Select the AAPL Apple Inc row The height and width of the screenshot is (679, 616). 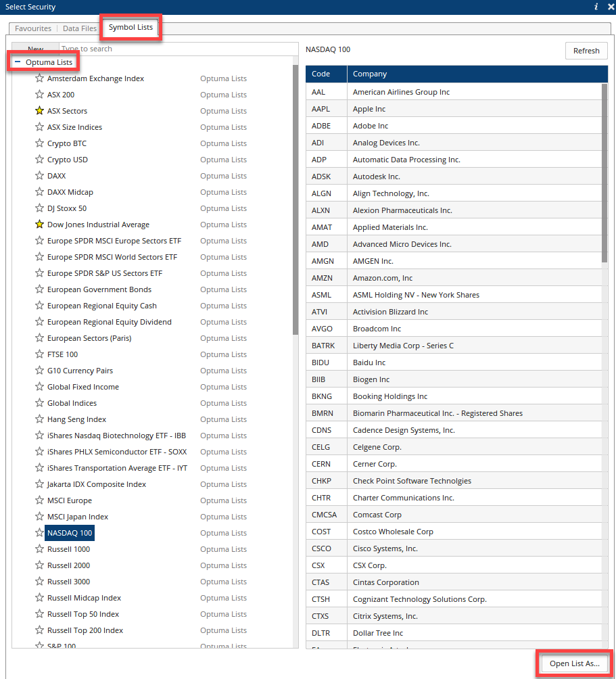[x=454, y=109]
